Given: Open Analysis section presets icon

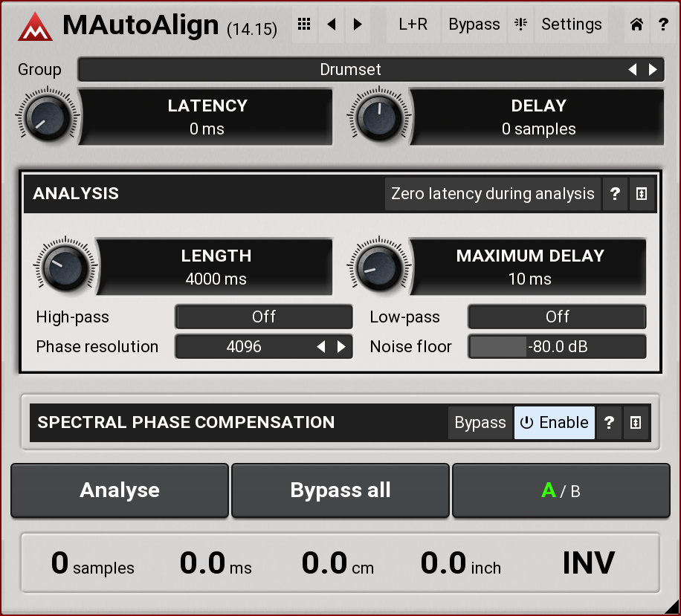Looking at the screenshot, I should pyautogui.click(x=641, y=194).
